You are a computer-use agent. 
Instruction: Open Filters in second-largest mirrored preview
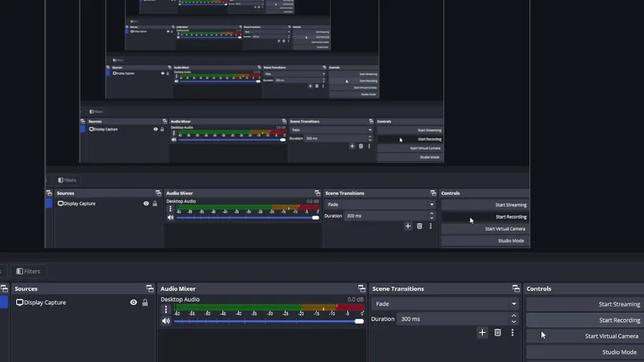coord(97,112)
